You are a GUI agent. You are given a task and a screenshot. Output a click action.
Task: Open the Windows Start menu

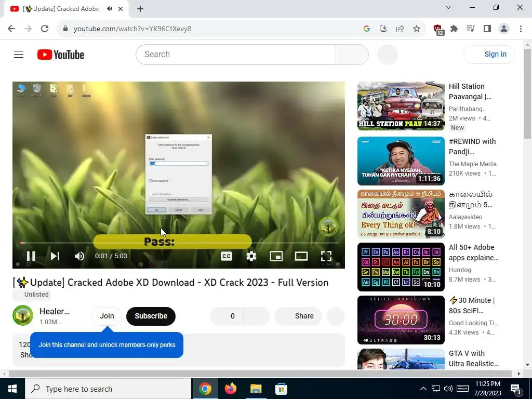(12, 389)
